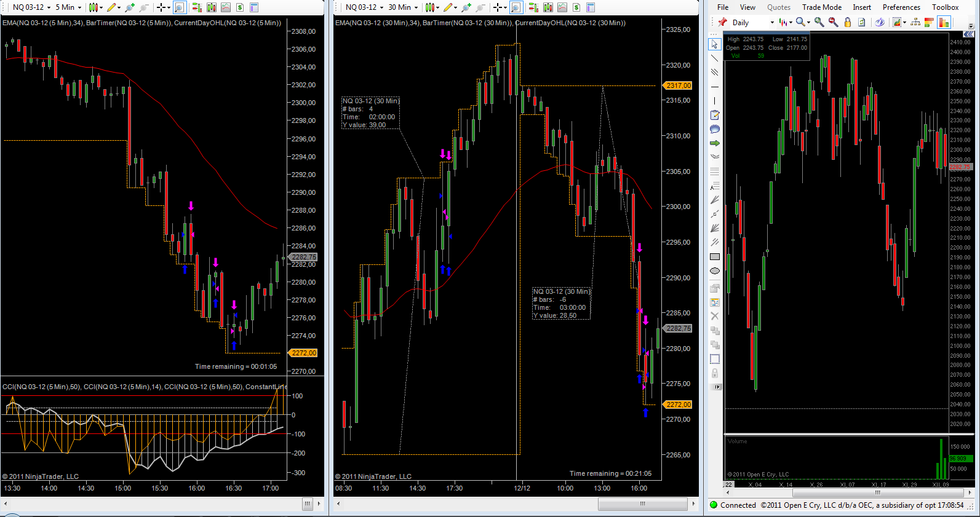
Task: Click the hierarchy tree icon in Daily toolbar
Action: pos(915,22)
